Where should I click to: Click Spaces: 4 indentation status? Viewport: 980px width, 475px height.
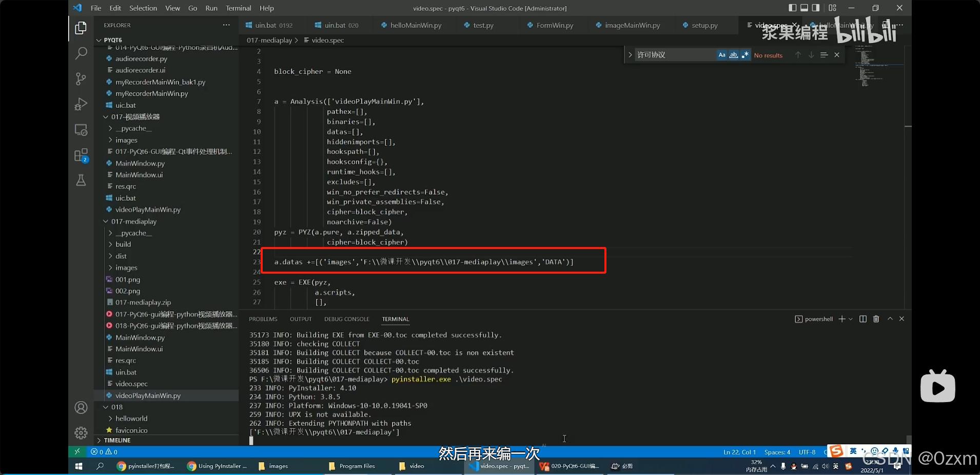pyautogui.click(x=777, y=452)
